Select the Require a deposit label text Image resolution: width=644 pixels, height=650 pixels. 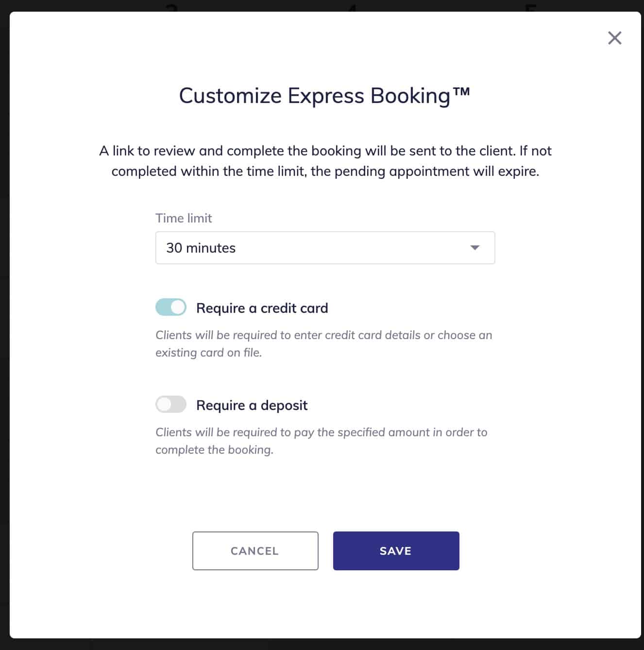[251, 405]
